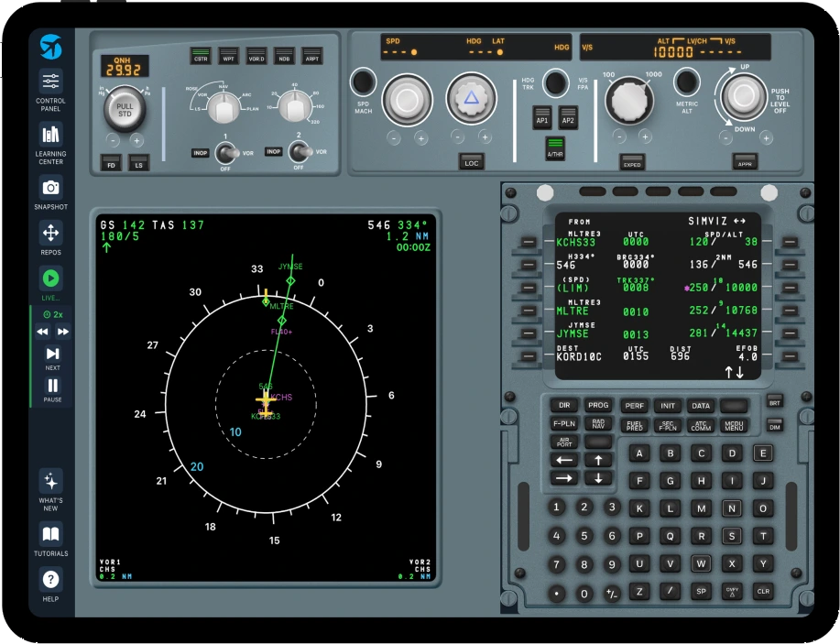Click the AIRPORT key on MCDU
Screen dimensions: 840x644
tap(564, 442)
